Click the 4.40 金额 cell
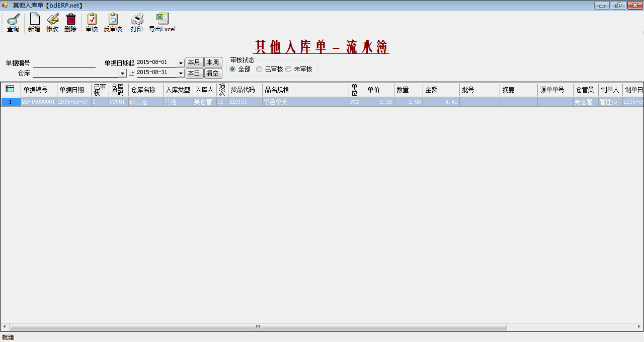The width and height of the screenshot is (644, 342). pyautogui.click(x=441, y=102)
